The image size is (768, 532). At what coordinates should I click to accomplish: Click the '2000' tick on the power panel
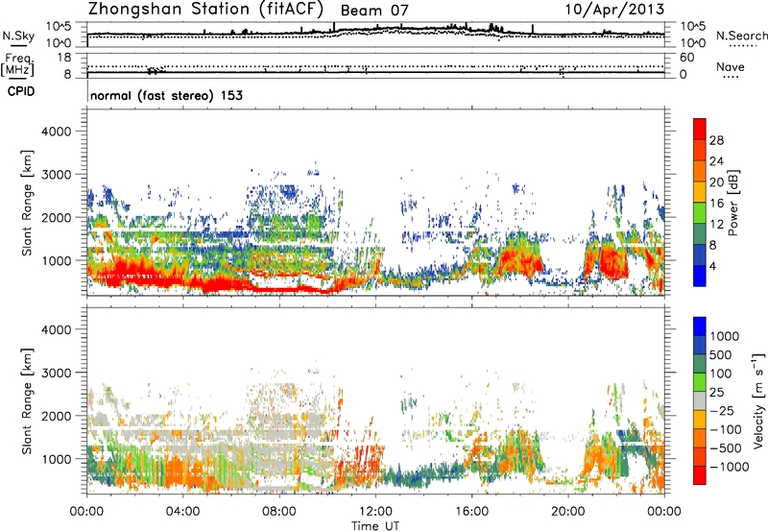coord(57,217)
